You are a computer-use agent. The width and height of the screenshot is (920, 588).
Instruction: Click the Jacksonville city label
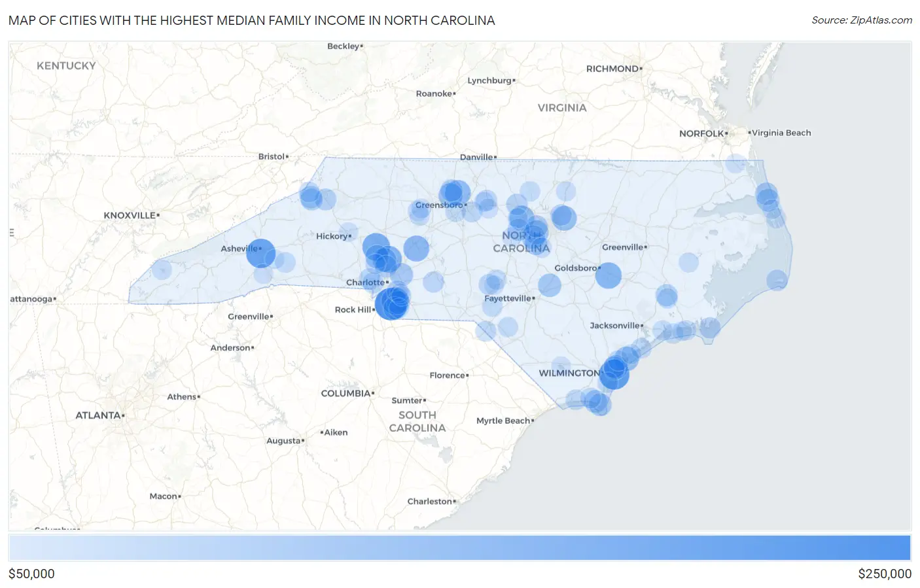tap(615, 326)
